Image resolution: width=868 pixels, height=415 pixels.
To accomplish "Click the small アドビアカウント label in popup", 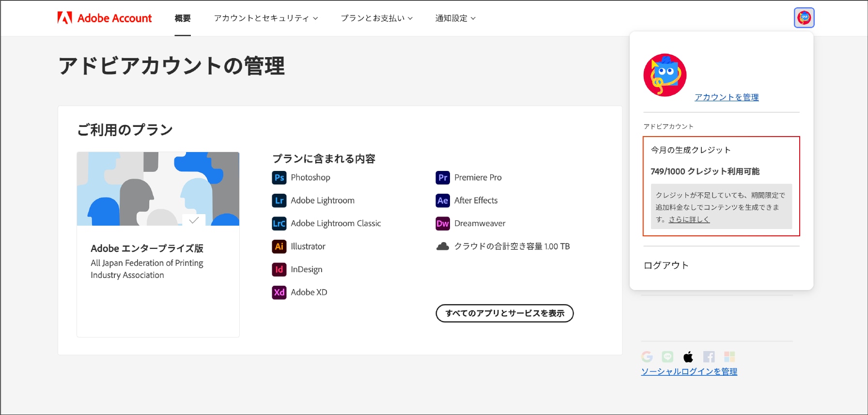I will pyautogui.click(x=668, y=126).
